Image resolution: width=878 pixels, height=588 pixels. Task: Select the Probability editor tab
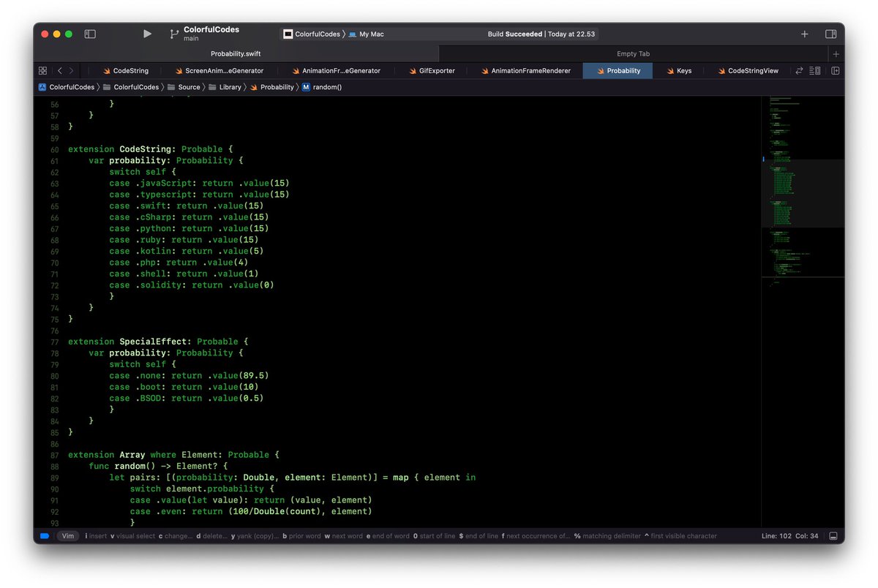[x=618, y=71]
